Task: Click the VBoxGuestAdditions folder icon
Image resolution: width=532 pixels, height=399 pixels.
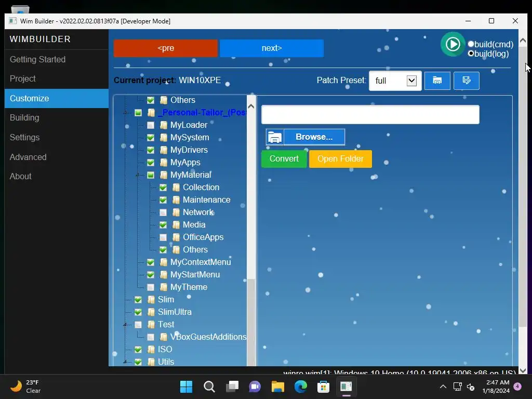Action: click(164, 337)
